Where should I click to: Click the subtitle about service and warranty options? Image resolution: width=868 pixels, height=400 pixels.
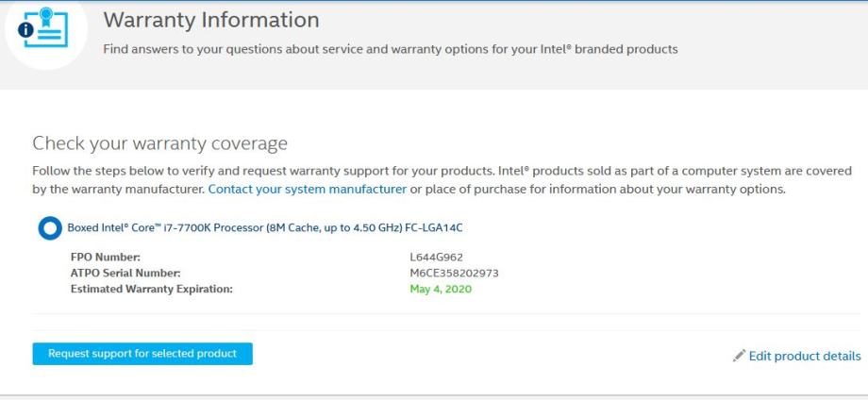click(390, 49)
